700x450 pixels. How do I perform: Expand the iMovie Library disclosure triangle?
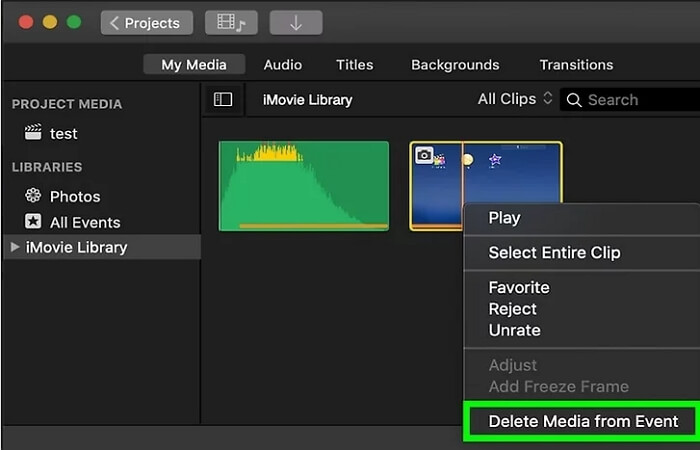coord(15,247)
